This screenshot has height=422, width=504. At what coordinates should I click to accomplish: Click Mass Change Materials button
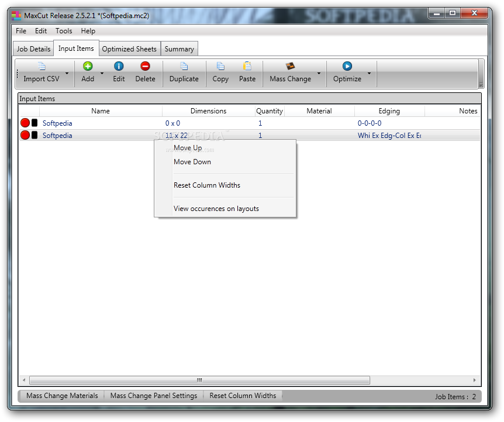pyautogui.click(x=62, y=396)
